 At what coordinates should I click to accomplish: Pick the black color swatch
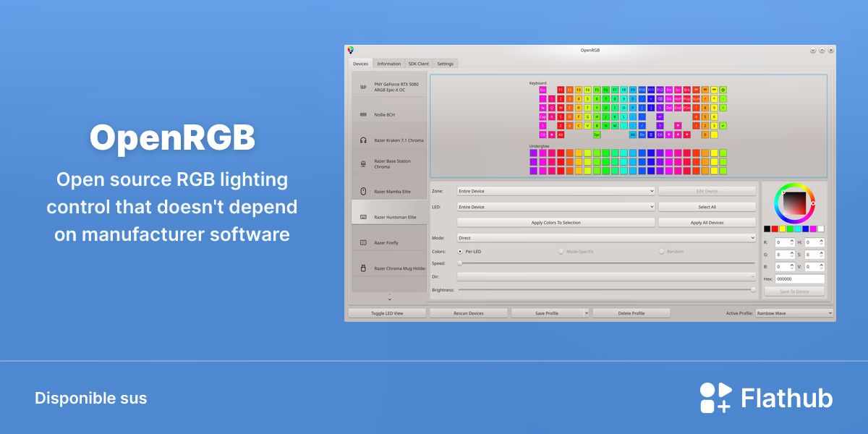pyautogui.click(x=767, y=229)
